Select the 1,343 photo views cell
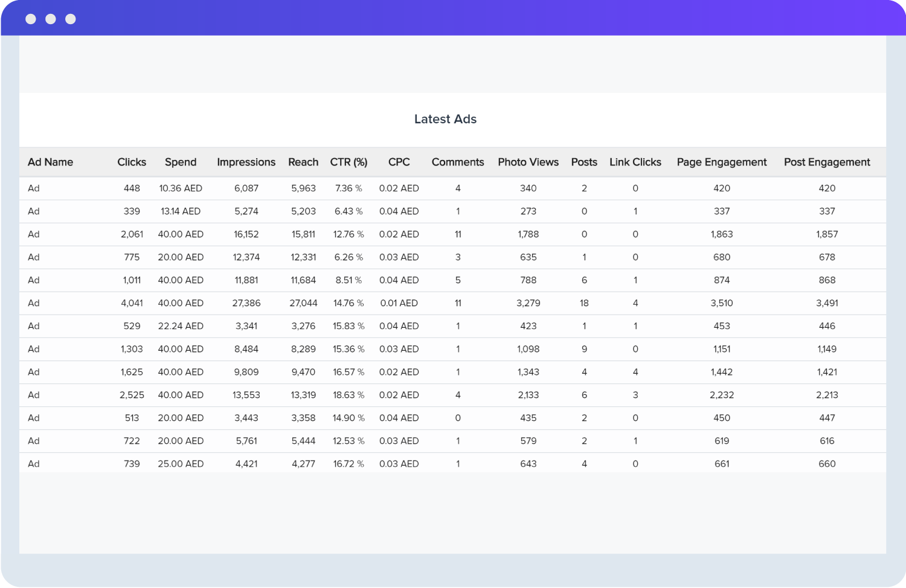 click(x=528, y=372)
